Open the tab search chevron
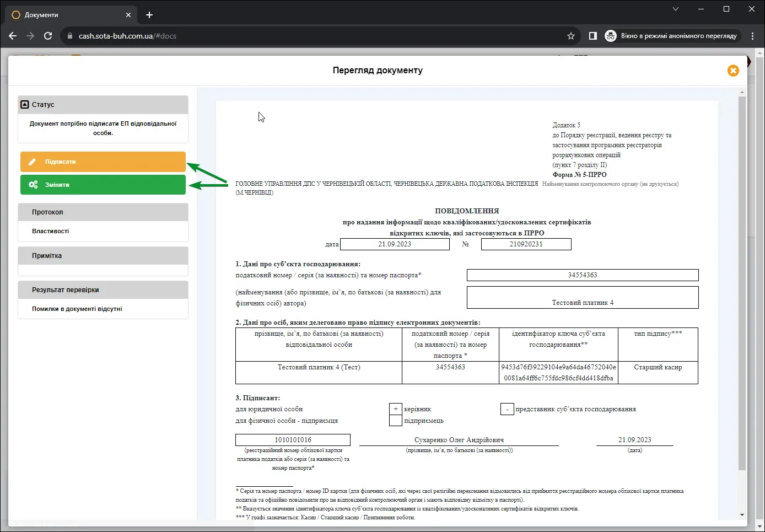 (x=676, y=9)
